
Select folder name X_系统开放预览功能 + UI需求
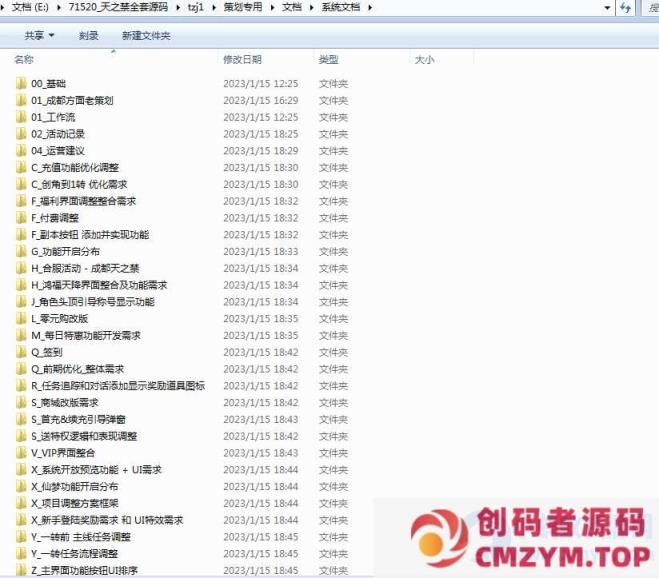tap(96, 470)
